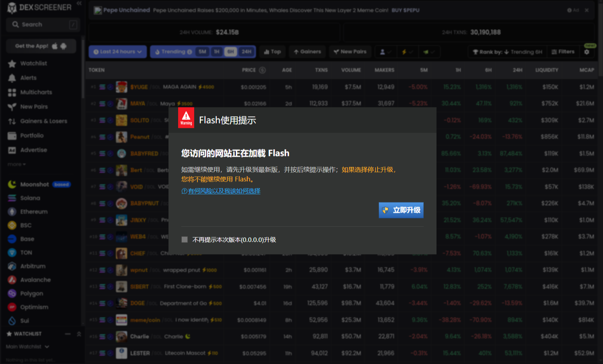Toggle the profile person filter

click(386, 52)
